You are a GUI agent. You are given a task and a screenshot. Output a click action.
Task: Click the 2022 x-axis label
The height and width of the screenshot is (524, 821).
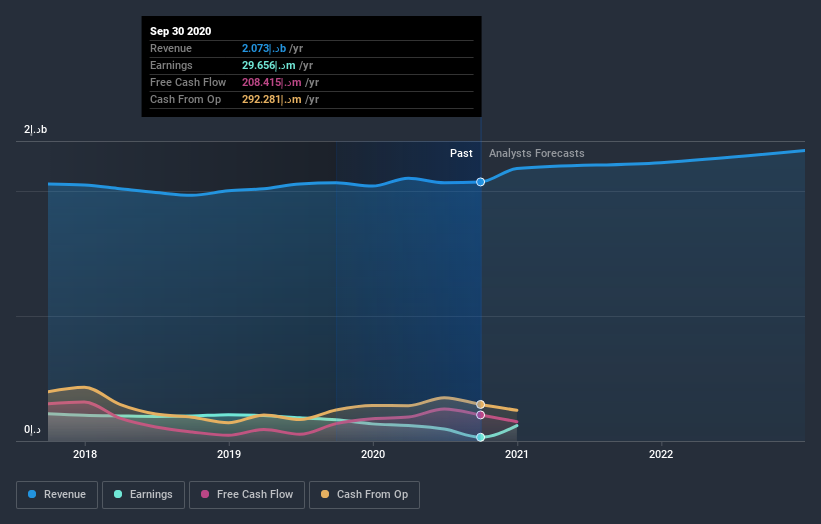click(661, 454)
